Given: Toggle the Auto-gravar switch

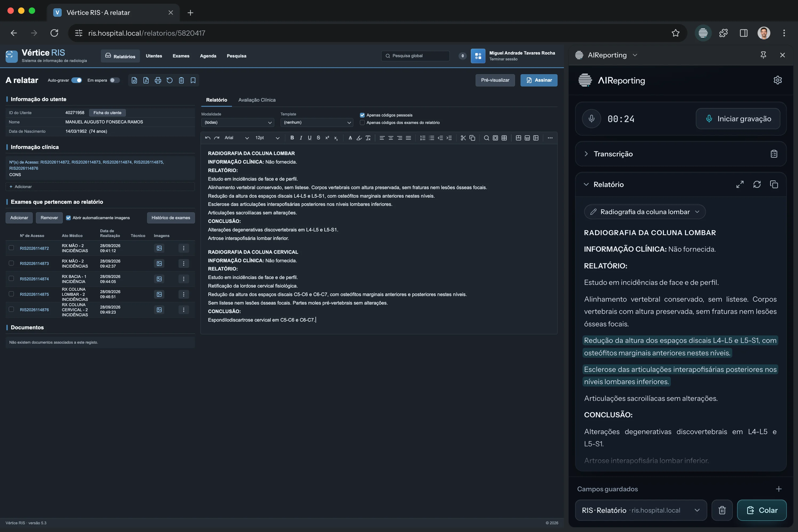Looking at the screenshot, I should [x=77, y=80].
